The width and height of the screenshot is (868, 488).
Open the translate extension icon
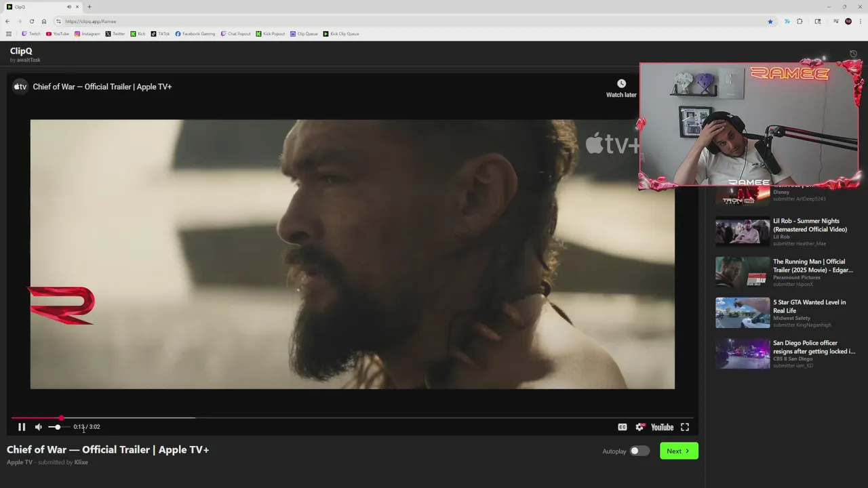click(x=787, y=21)
